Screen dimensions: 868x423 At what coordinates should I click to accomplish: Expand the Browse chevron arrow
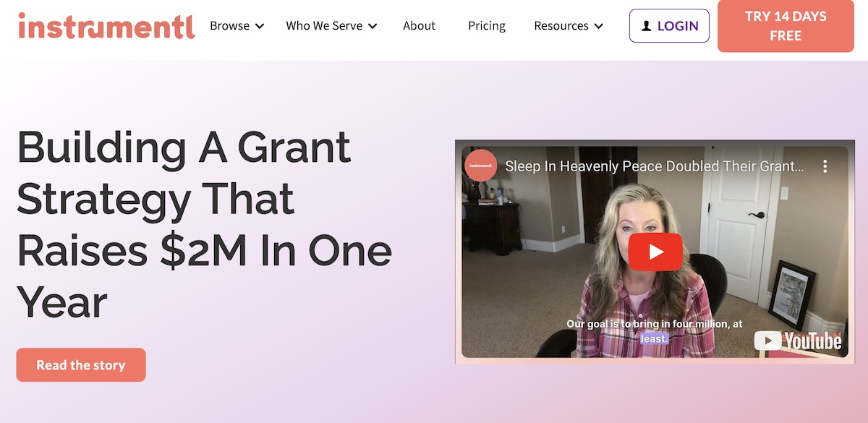259,27
